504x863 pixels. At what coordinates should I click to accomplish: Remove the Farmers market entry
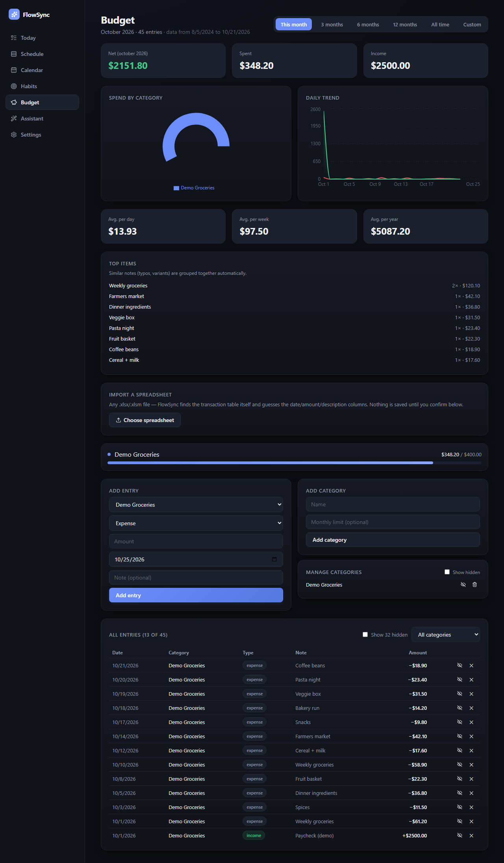coord(471,736)
